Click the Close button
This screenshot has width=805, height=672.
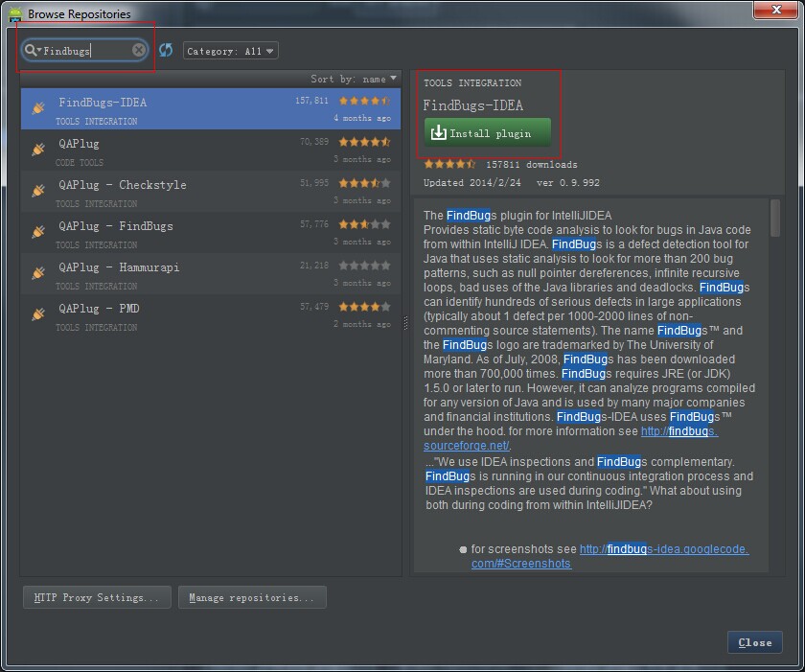click(755, 642)
